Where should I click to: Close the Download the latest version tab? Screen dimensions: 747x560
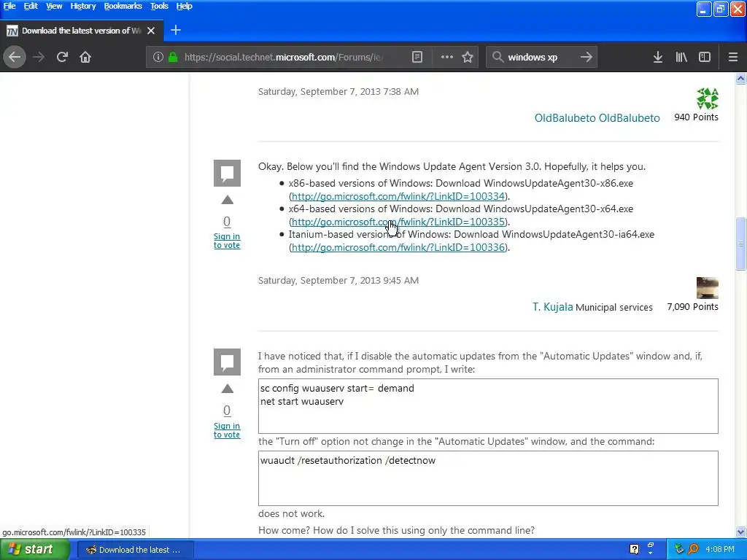pyautogui.click(x=151, y=31)
